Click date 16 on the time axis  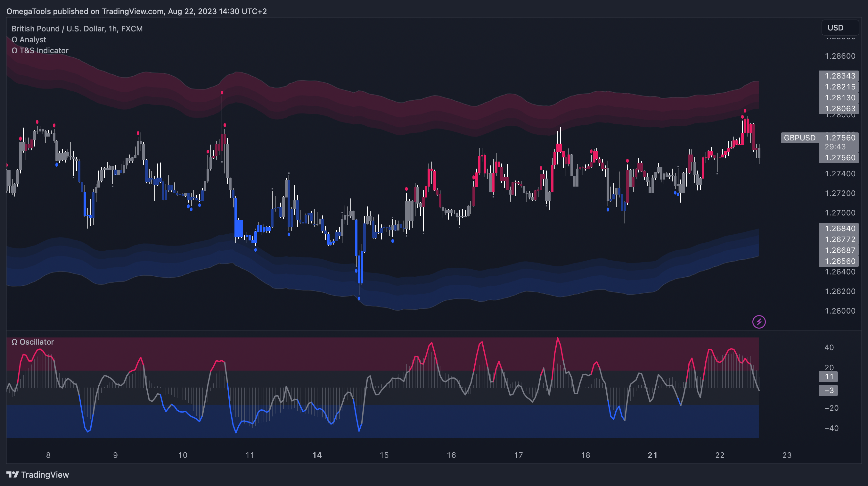(451, 455)
